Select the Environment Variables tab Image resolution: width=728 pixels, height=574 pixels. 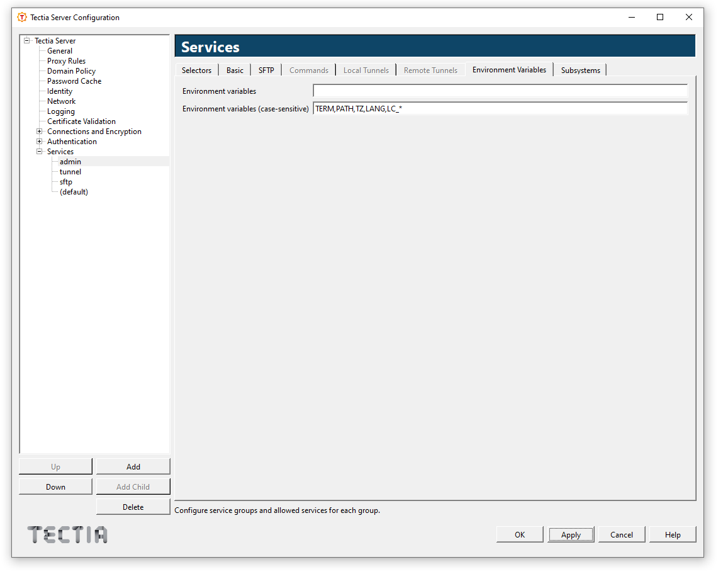[x=509, y=70]
